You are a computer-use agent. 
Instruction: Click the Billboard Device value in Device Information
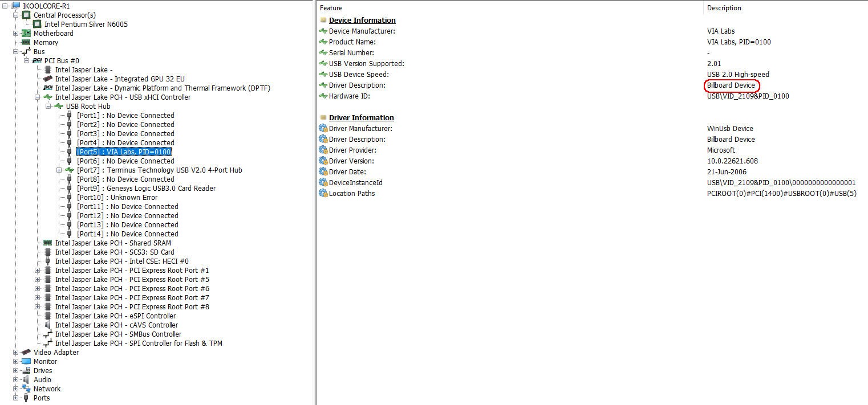point(731,85)
